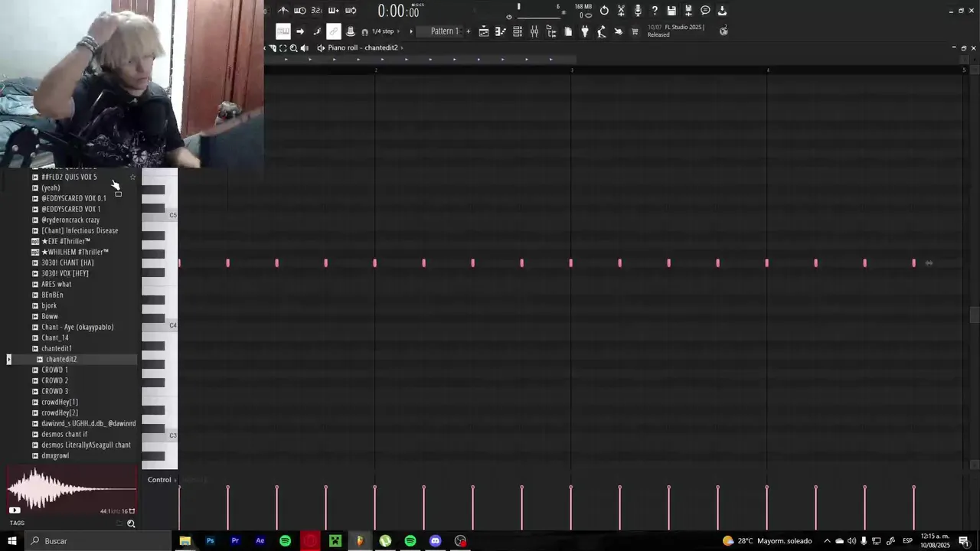Click the audio editor scissors icon
This screenshot has width=980, height=551.
pos(621,11)
